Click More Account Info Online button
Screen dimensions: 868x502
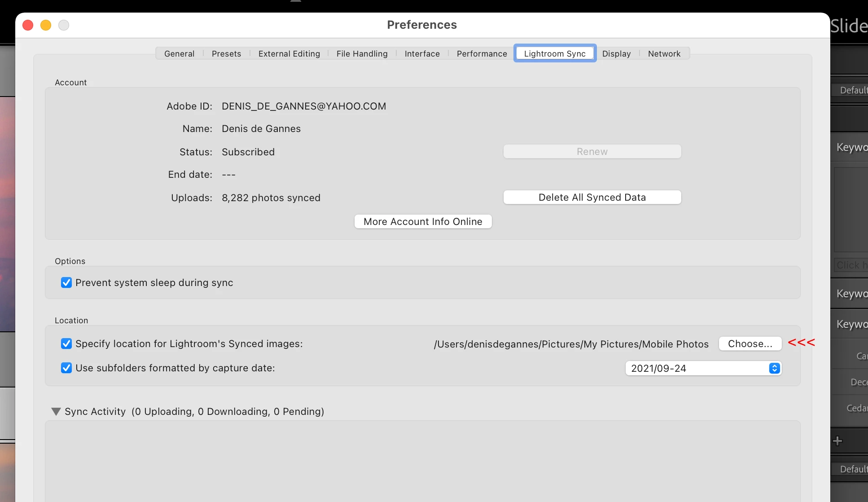[x=423, y=222]
